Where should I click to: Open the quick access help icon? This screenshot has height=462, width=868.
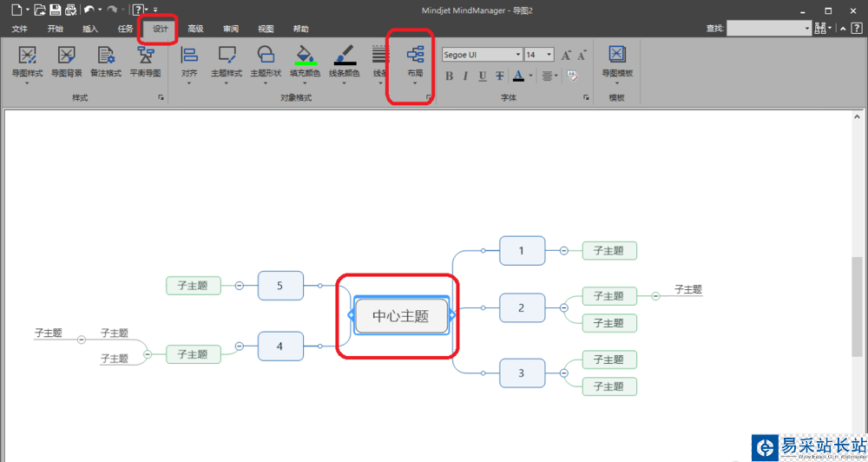(x=138, y=10)
